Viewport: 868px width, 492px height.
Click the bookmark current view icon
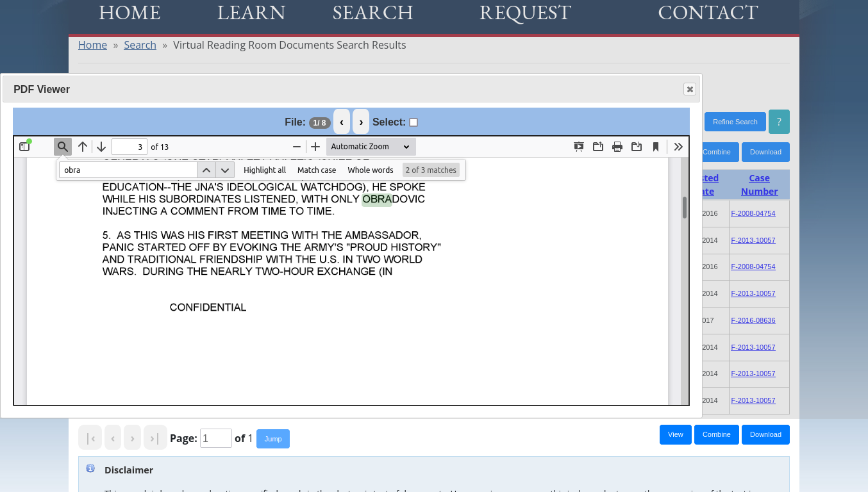click(x=656, y=147)
